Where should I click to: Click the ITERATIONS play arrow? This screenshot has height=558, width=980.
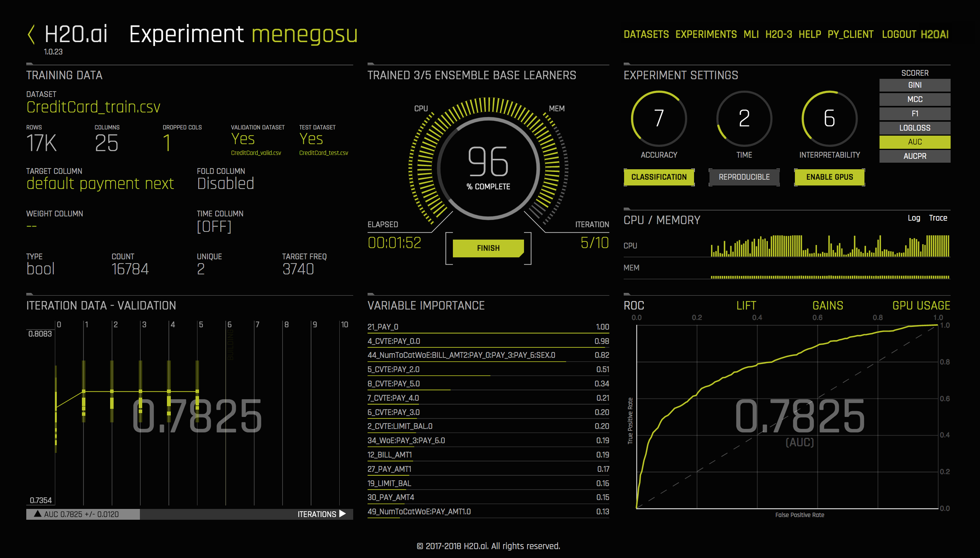(342, 514)
